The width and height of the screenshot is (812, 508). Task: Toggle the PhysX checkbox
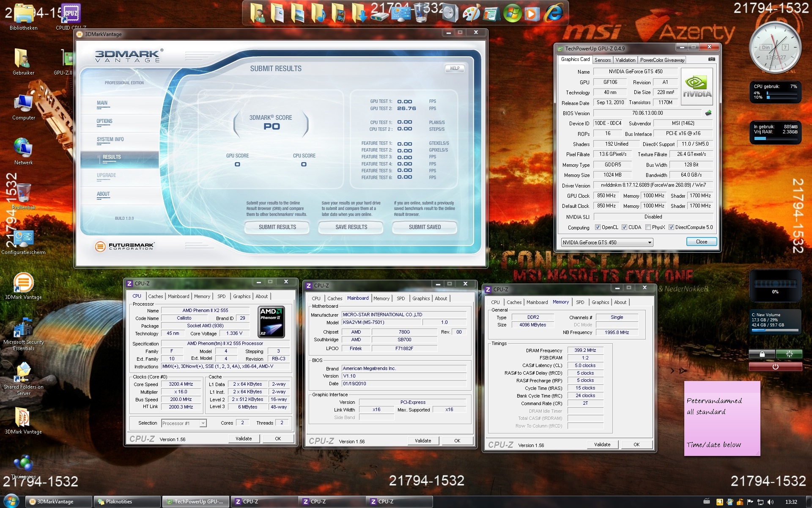pyautogui.click(x=648, y=227)
